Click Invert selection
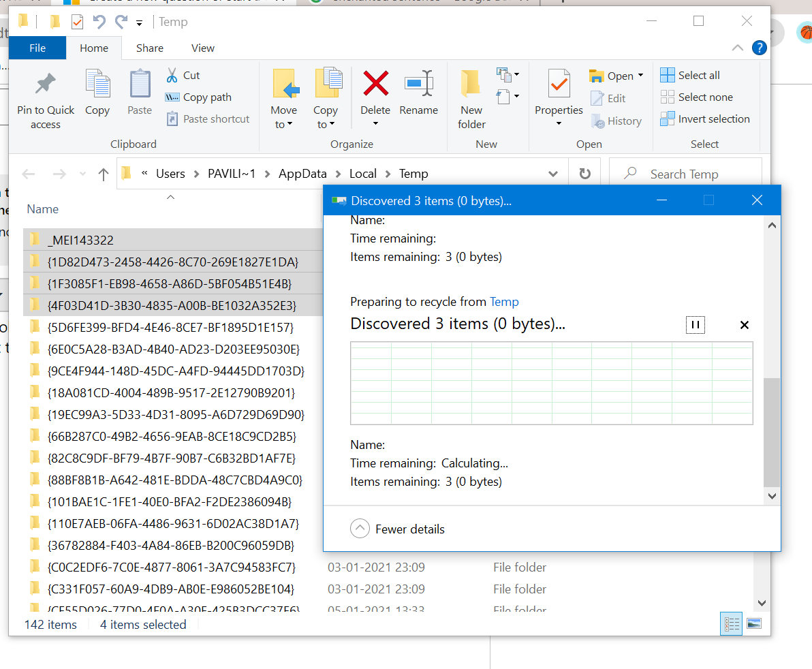 pyautogui.click(x=705, y=119)
